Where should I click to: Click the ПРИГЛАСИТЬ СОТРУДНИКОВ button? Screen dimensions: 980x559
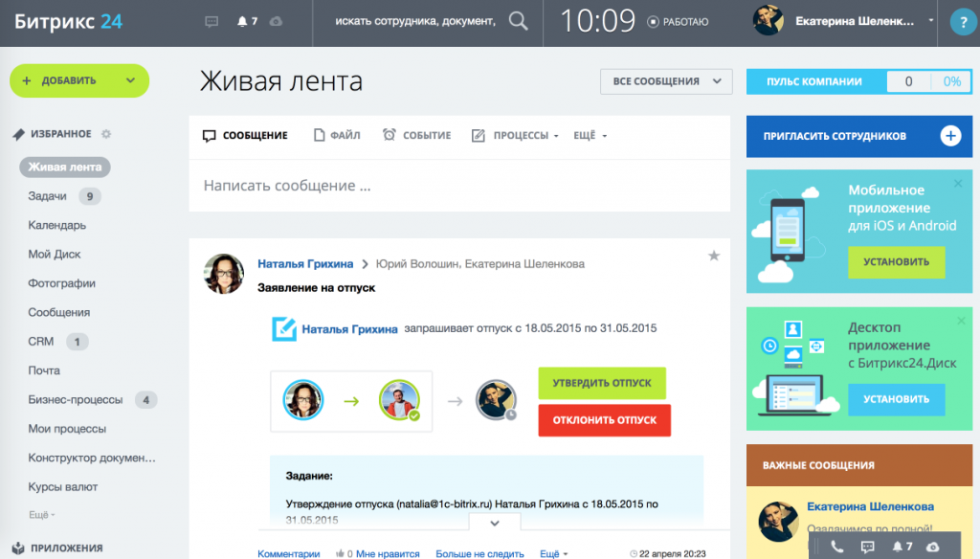(x=859, y=136)
